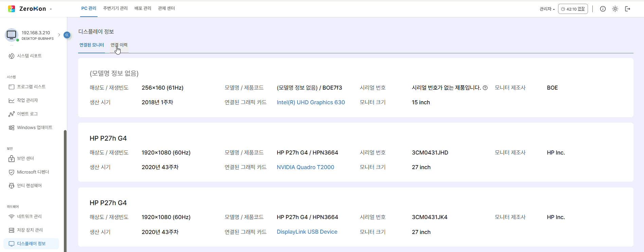Image resolution: width=644 pixels, height=252 pixels.
Task: Open the info circle icon in the header
Action: click(603, 9)
